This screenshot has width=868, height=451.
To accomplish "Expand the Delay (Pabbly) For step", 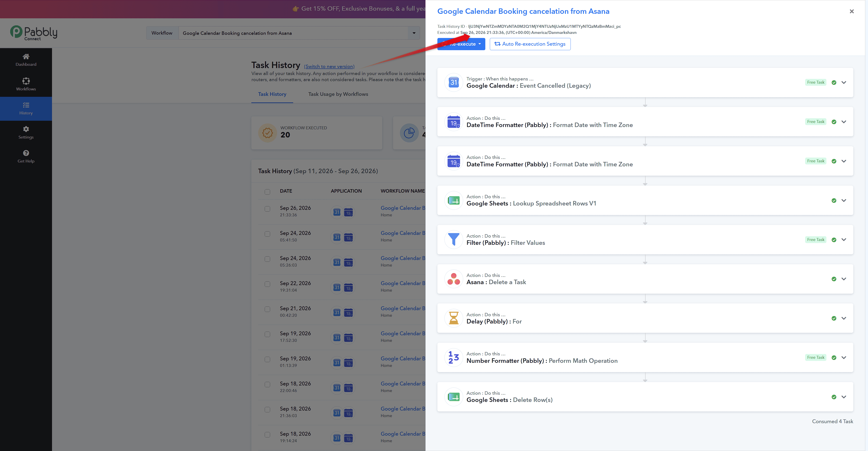I will pos(844,318).
